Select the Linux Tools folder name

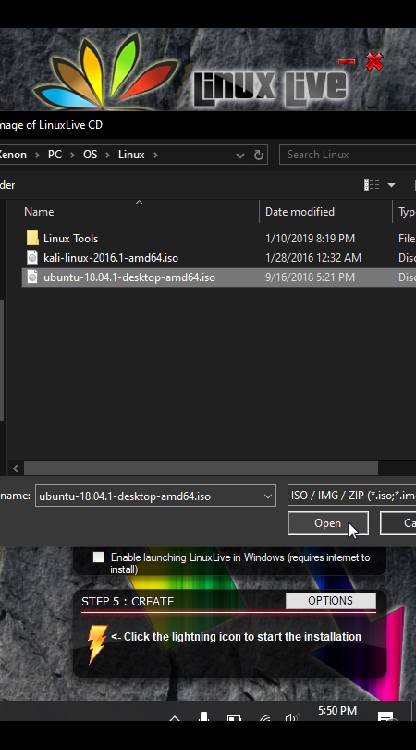tap(70, 238)
